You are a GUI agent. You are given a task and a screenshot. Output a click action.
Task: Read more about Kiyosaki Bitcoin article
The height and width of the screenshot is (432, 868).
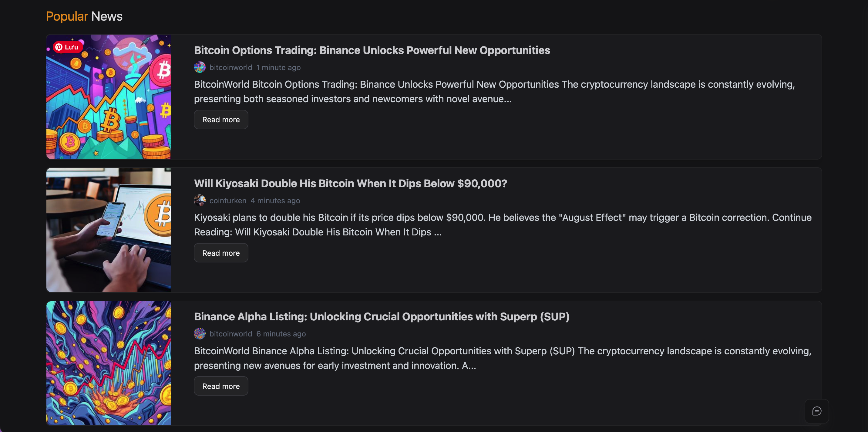221,253
